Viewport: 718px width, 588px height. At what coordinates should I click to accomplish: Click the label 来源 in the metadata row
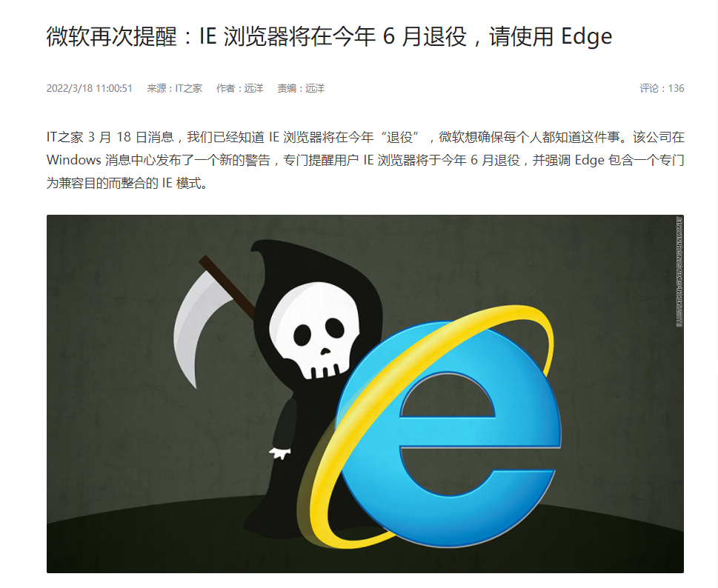[x=156, y=88]
